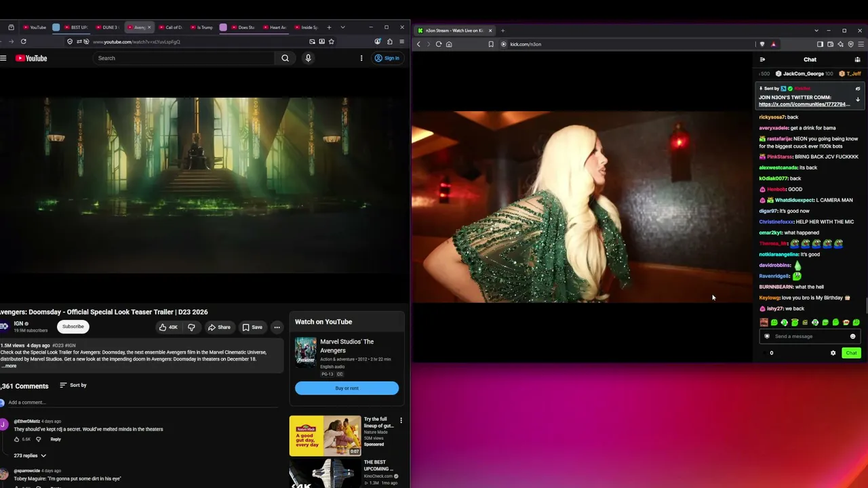Like the comment by @EtherDMattz
Viewport: 868px width, 488px height.
tap(18, 439)
